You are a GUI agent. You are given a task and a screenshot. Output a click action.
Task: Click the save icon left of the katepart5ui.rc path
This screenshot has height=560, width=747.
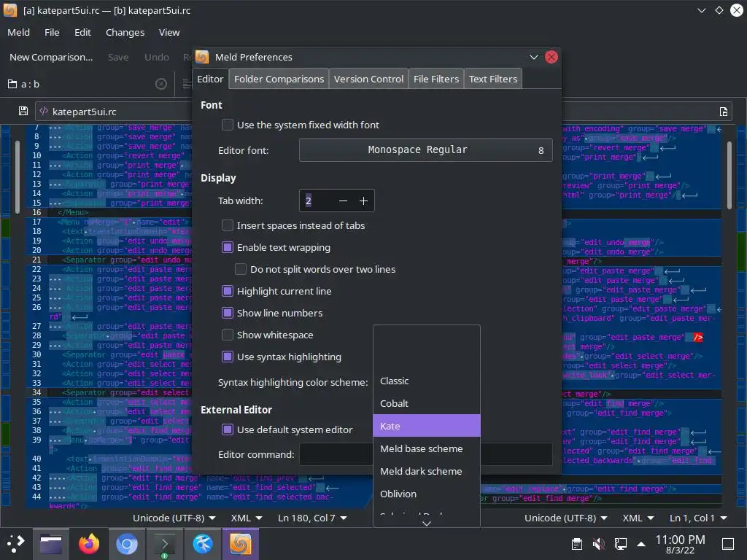[23, 111]
